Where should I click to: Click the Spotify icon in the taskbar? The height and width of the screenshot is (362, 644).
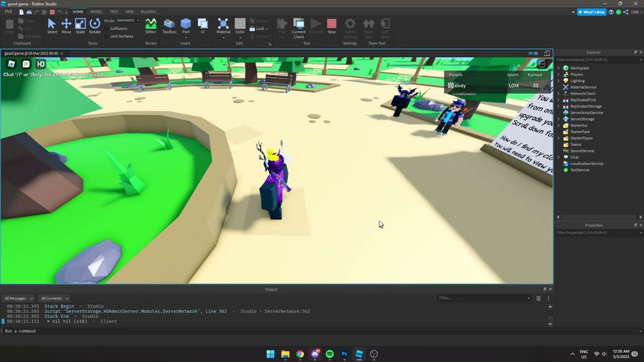(330, 354)
